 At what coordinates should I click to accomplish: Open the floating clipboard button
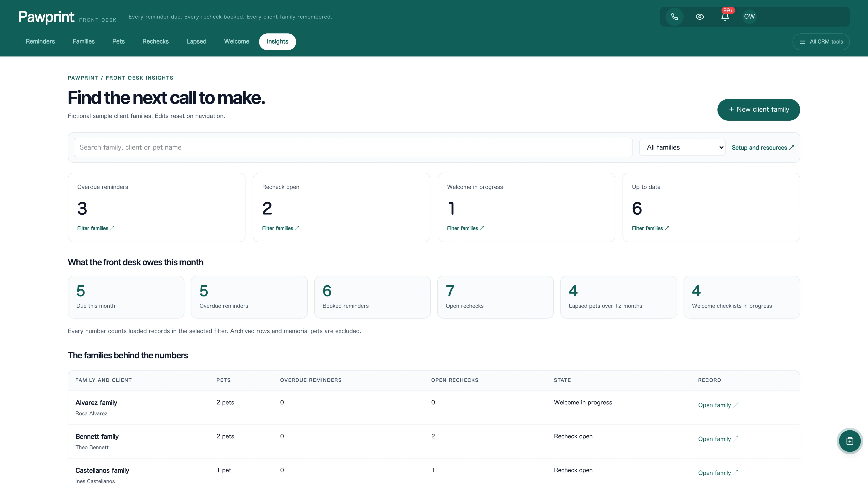point(849,441)
